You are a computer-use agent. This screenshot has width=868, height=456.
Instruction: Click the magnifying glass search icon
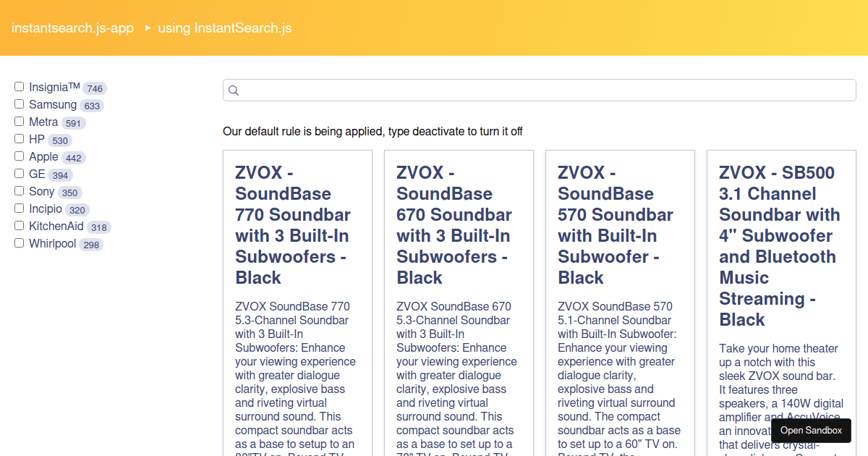tap(234, 90)
